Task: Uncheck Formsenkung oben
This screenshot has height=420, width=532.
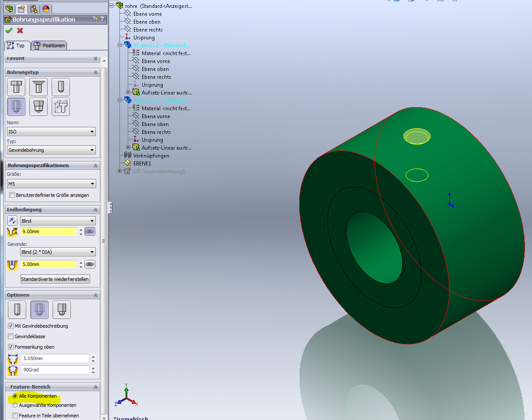Action: tap(11, 347)
